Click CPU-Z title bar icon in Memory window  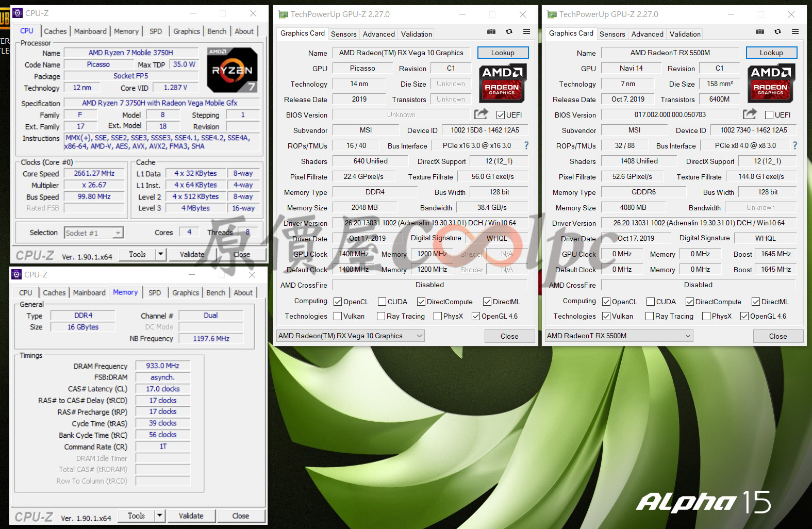[16, 275]
